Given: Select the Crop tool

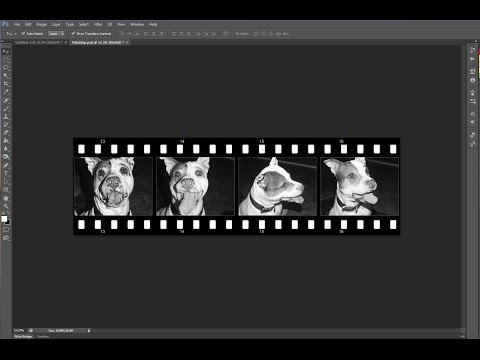Looking at the screenshot, I should [x=6, y=84].
